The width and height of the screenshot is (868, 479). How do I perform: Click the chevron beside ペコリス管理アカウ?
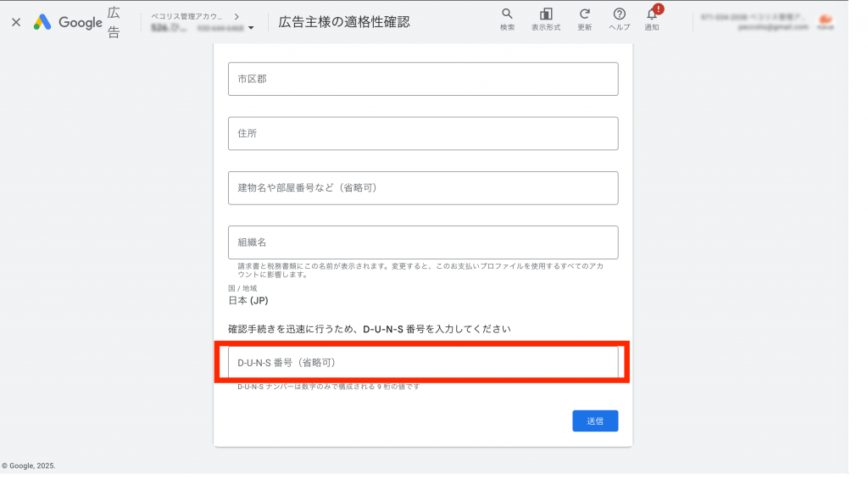[236, 16]
